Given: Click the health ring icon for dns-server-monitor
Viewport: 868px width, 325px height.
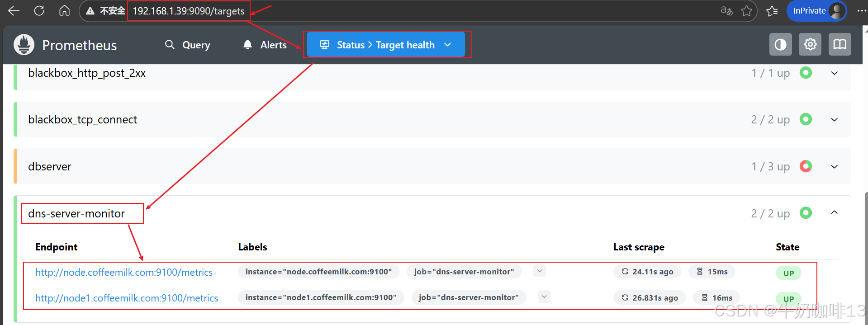Looking at the screenshot, I should coord(806,213).
